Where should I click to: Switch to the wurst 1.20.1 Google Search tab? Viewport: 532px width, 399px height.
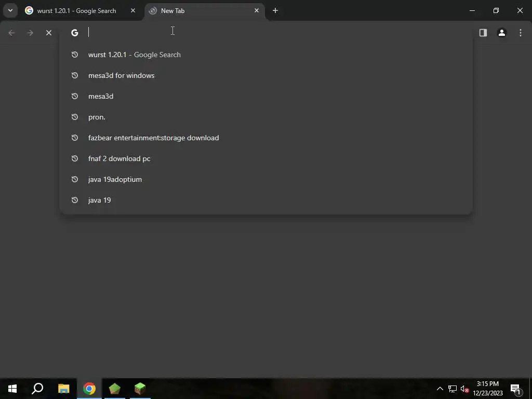tap(80, 11)
